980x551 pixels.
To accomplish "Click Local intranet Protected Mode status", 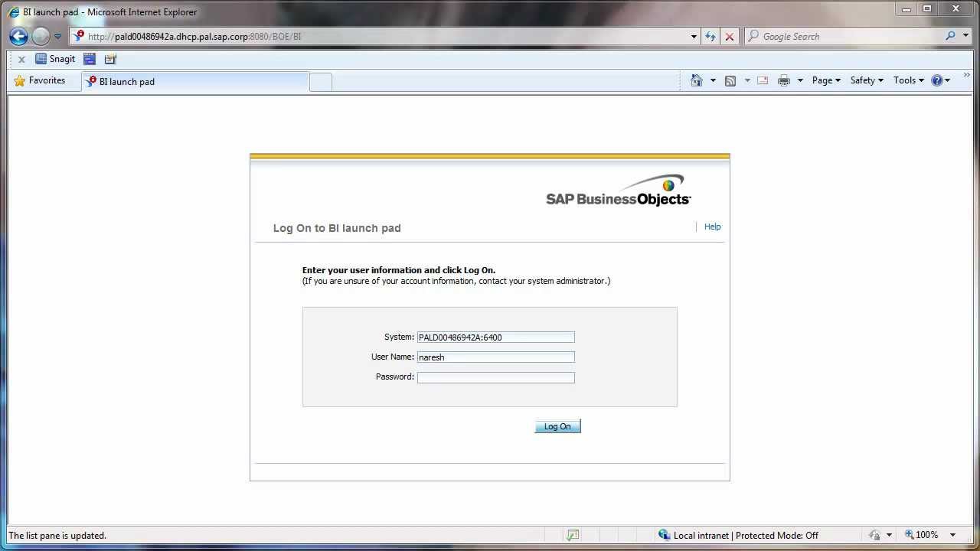I will pyautogui.click(x=746, y=536).
